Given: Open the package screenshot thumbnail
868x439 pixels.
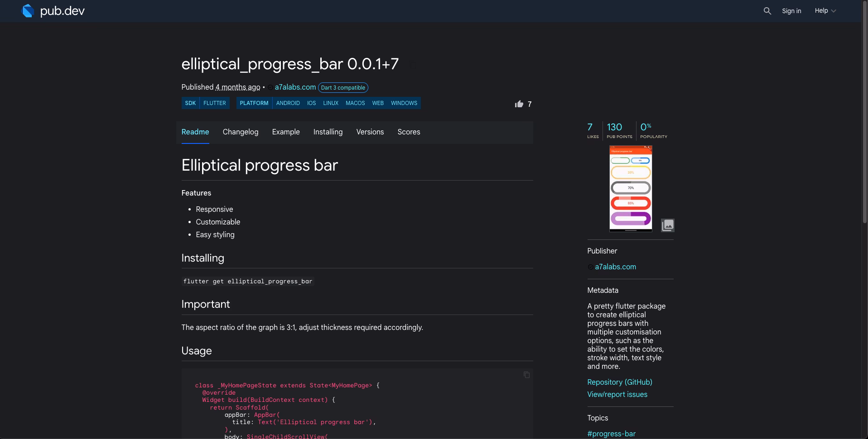Looking at the screenshot, I should click(631, 188).
